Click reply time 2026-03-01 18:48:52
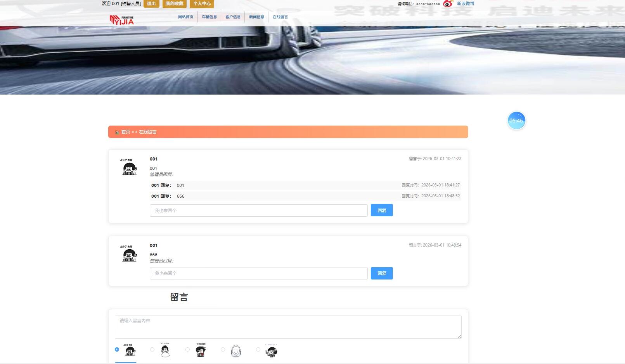 click(431, 196)
